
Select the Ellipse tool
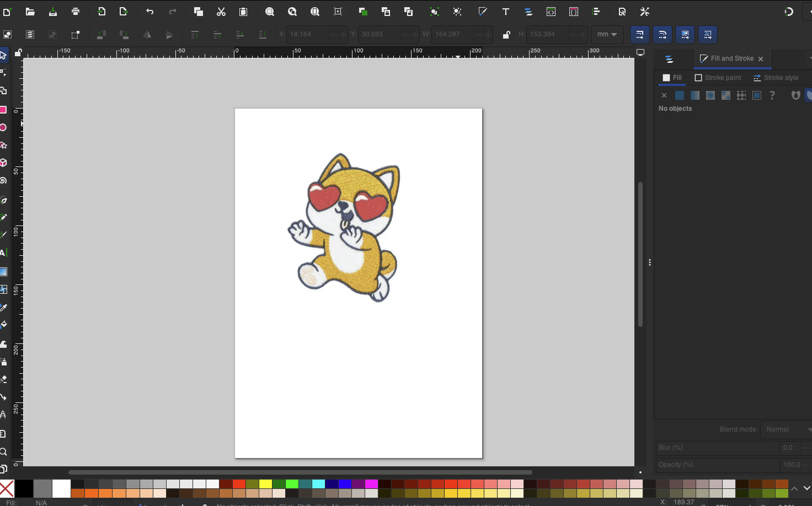pyautogui.click(x=3, y=127)
